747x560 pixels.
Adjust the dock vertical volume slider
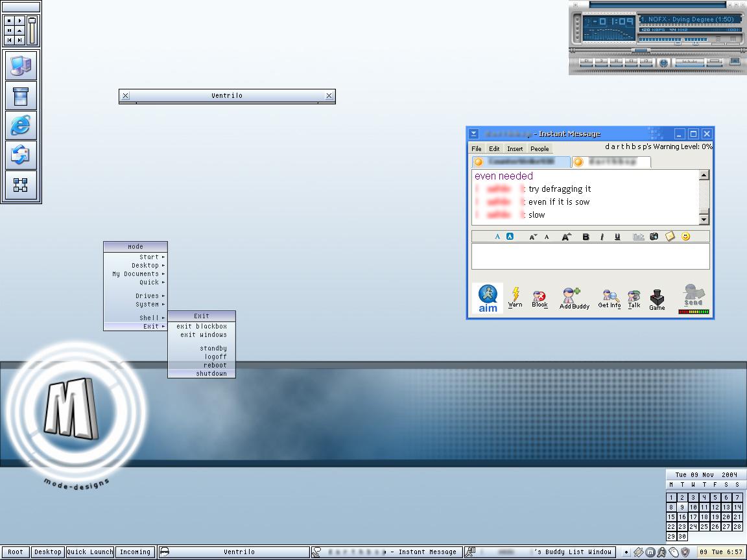[x=32, y=30]
